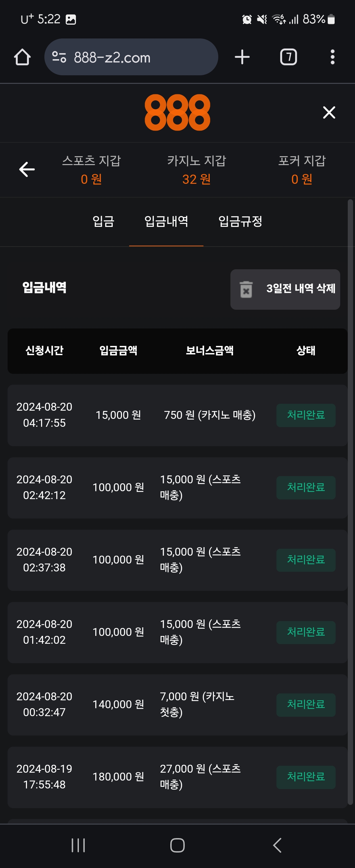Open the tab switcher showing 7 tabs

tap(288, 57)
